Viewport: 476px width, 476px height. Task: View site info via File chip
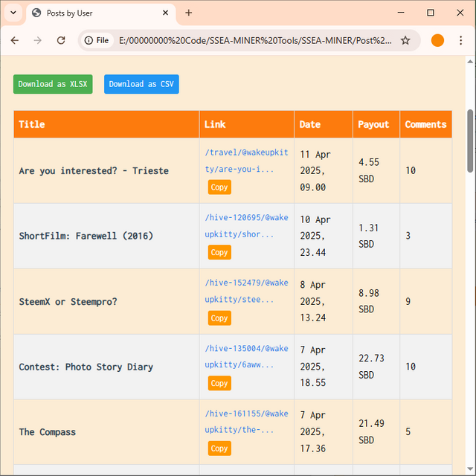coord(97,40)
